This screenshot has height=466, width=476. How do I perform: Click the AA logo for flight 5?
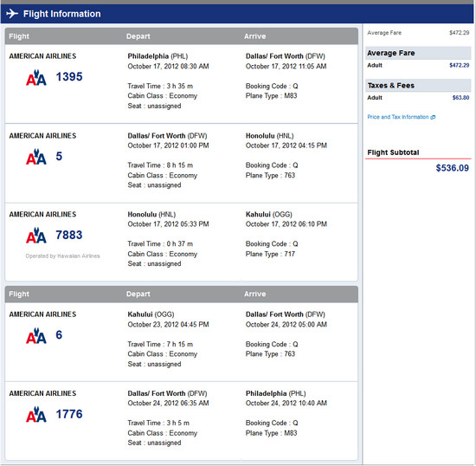pos(36,157)
